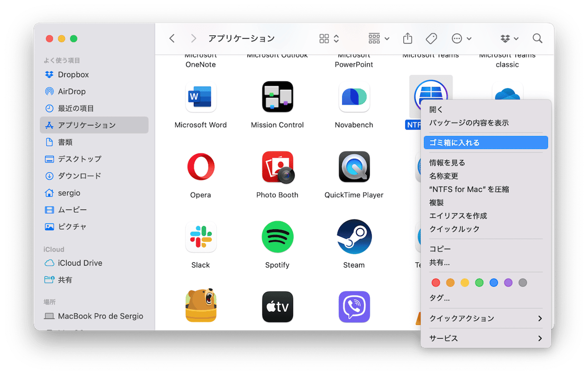Image resolution: width=588 pixels, height=375 pixels.
Task: Choose 複製 in the context menu
Action: point(485,203)
